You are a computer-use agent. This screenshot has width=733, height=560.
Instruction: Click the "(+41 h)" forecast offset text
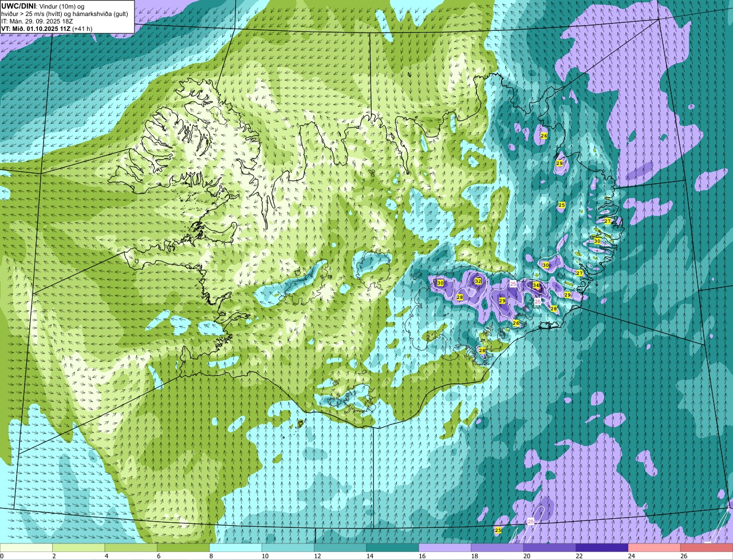[83, 28]
